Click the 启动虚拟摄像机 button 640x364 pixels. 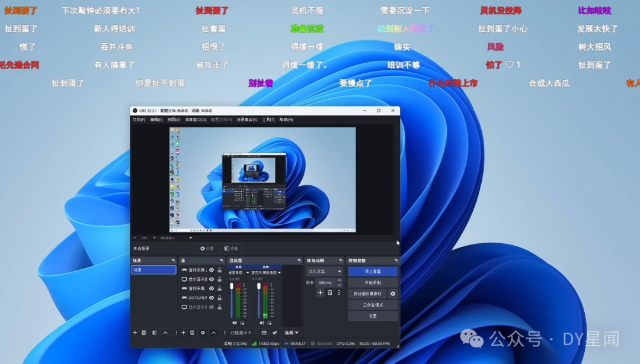tap(367, 294)
